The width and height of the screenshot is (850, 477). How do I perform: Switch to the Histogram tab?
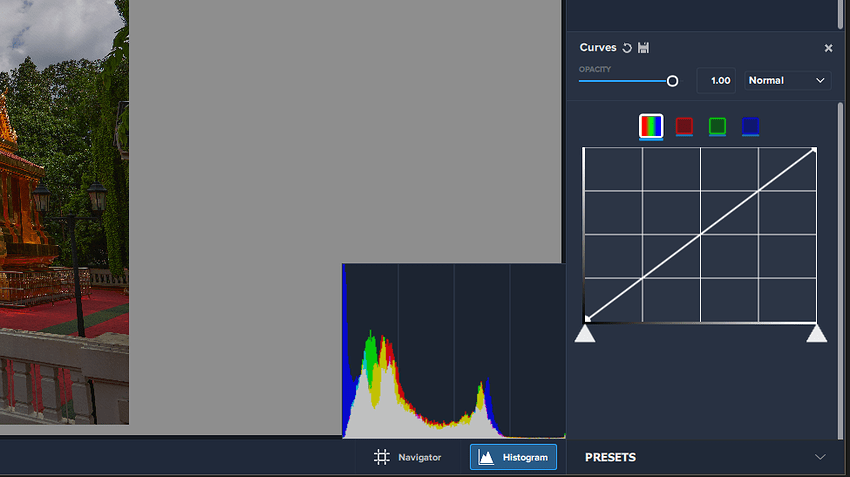point(513,457)
